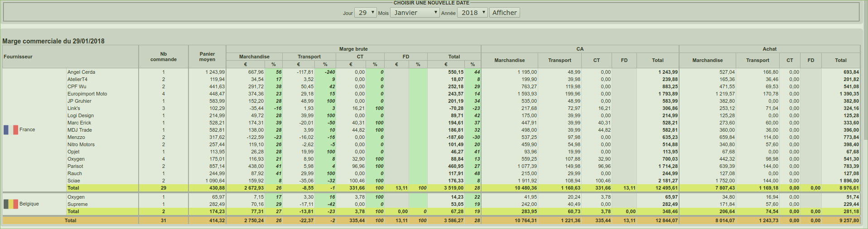Image resolution: width=868 pixels, height=229 pixels.
Task: Select supplier AtelierT4
Action: [77, 79]
